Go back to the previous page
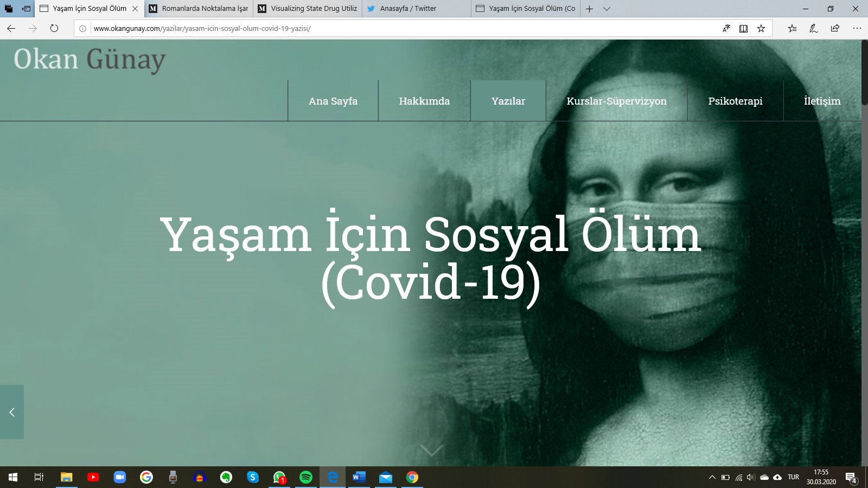 pyautogui.click(x=11, y=28)
